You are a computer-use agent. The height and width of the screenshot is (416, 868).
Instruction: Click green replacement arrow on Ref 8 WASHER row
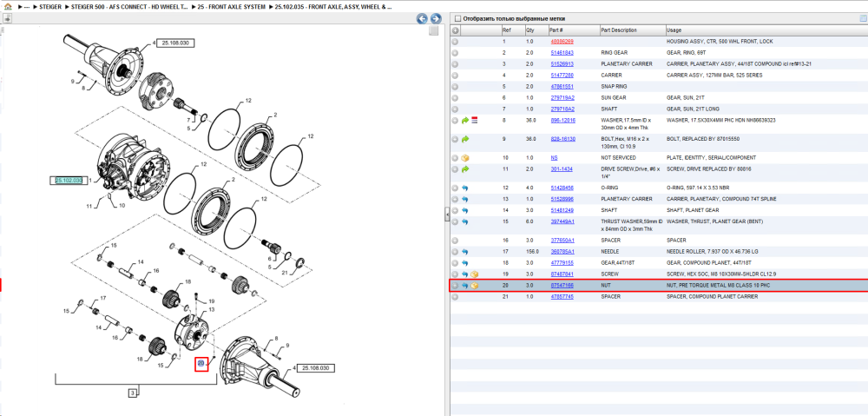[x=465, y=120]
